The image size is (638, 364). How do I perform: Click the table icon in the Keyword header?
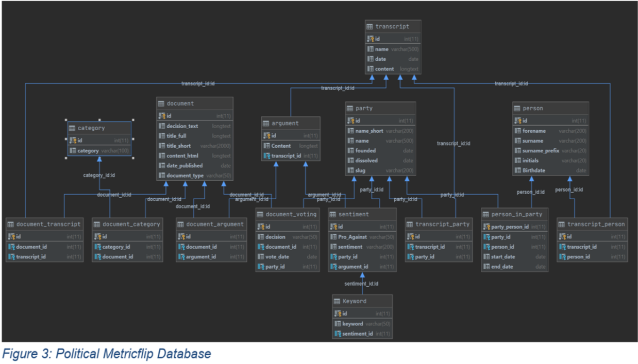pos(337,302)
